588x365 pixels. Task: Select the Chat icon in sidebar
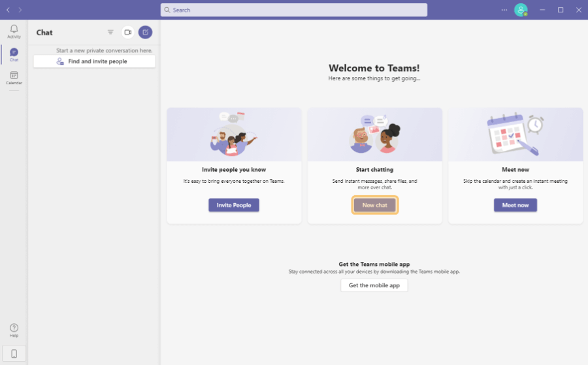(x=14, y=52)
